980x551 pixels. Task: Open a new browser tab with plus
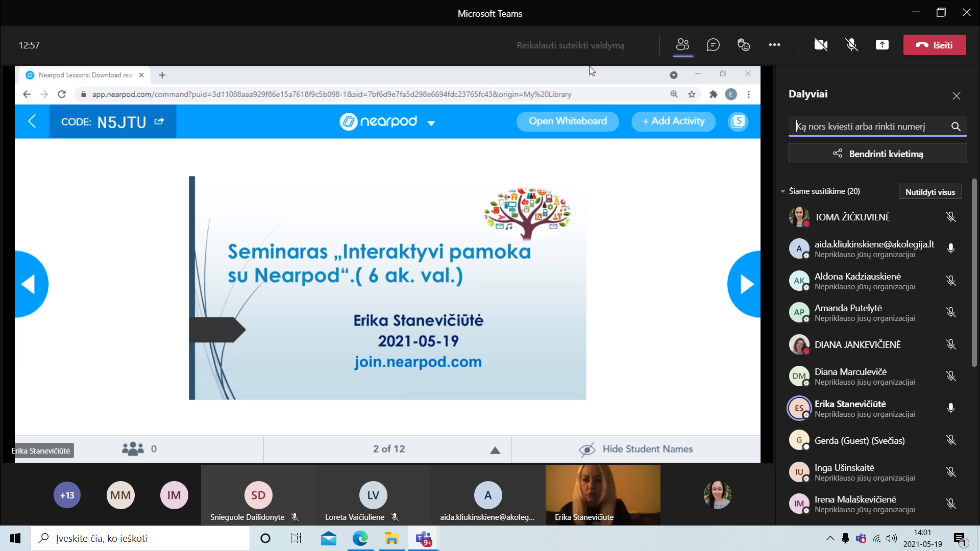(x=162, y=75)
